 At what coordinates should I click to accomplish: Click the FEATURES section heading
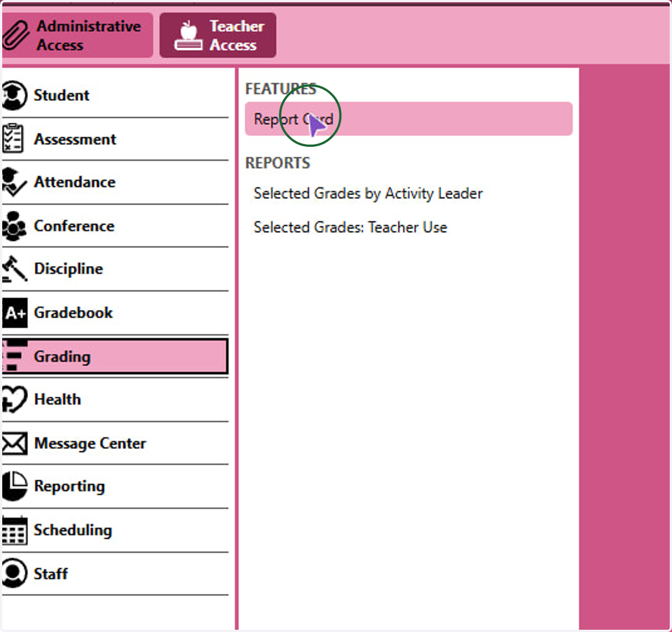(x=281, y=89)
